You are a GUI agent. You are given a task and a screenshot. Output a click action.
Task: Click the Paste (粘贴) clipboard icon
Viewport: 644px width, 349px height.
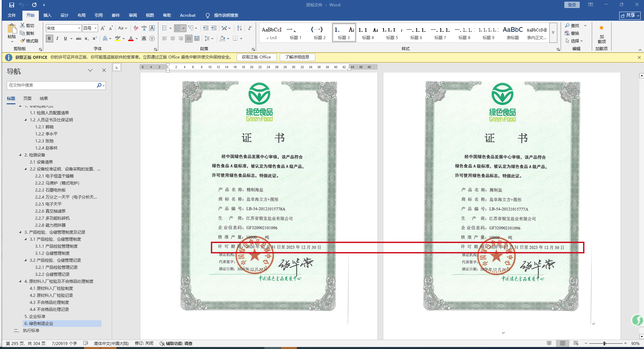coord(12,29)
